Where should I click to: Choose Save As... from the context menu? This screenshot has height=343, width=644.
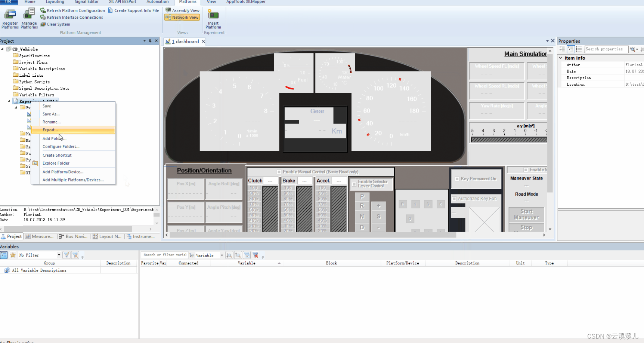coord(73,114)
